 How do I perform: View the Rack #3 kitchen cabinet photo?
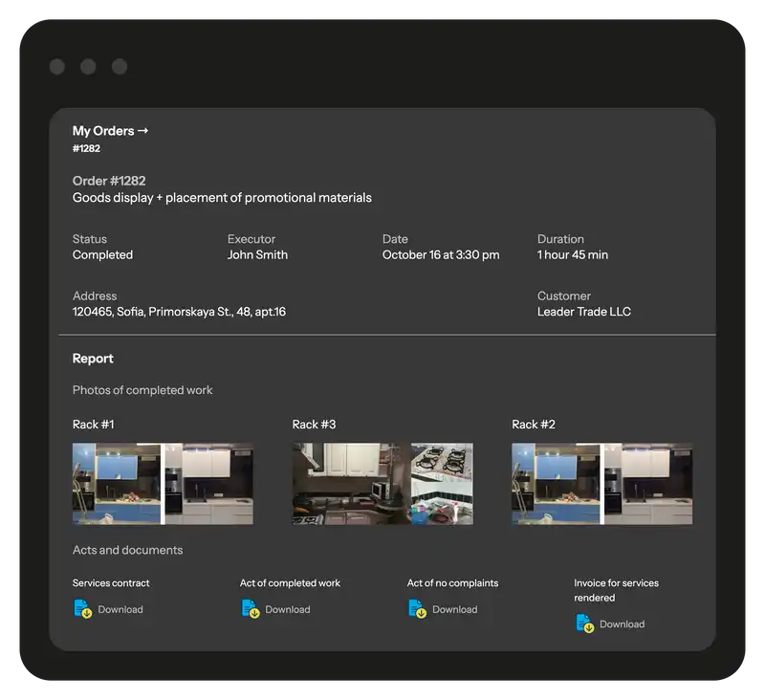coord(350,483)
